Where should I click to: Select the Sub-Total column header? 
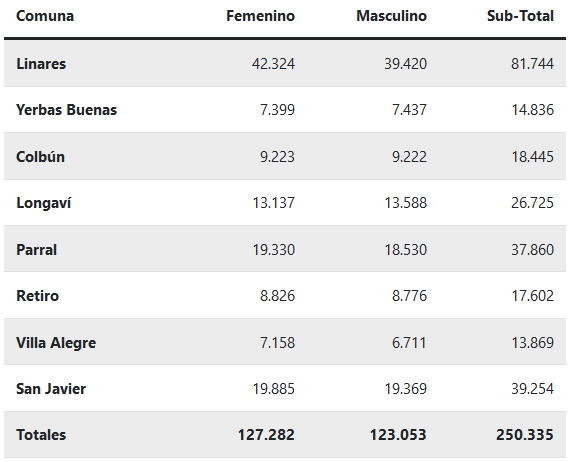coord(520,16)
